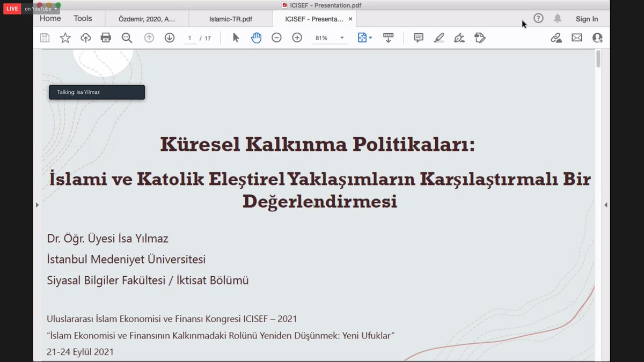Image resolution: width=644 pixels, height=362 pixels.
Task: Choose the arrow selection tool
Action: click(x=236, y=38)
